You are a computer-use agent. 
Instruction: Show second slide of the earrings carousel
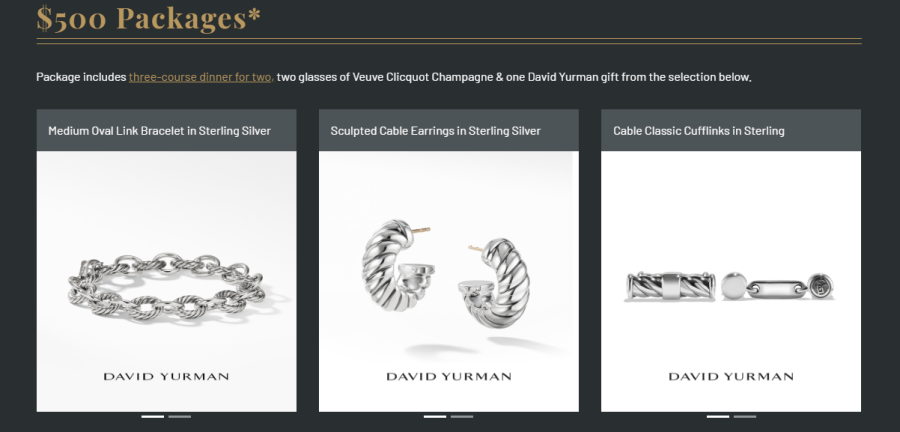pyautogui.click(x=462, y=417)
